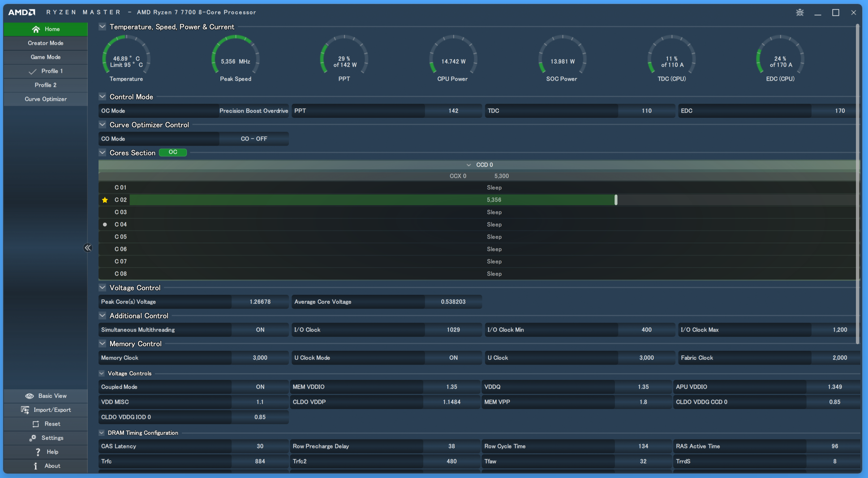The height and width of the screenshot is (478, 868).
Task: Open the About entry
Action: [46, 466]
